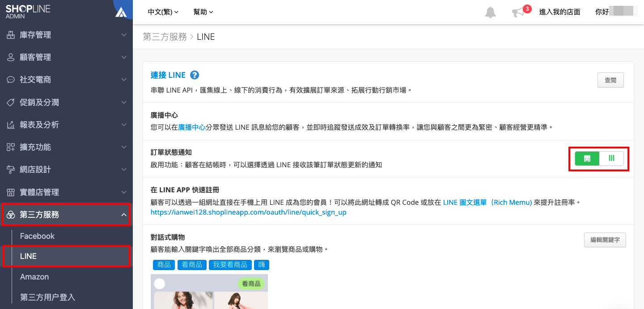Click the 查閱 button
The height and width of the screenshot is (309, 644).
click(x=610, y=80)
